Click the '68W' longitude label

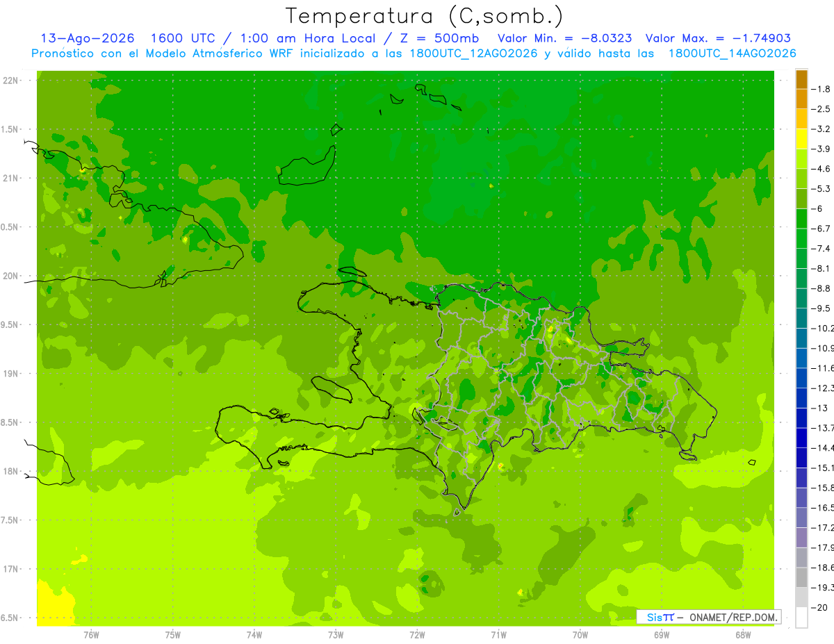coord(743,635)
